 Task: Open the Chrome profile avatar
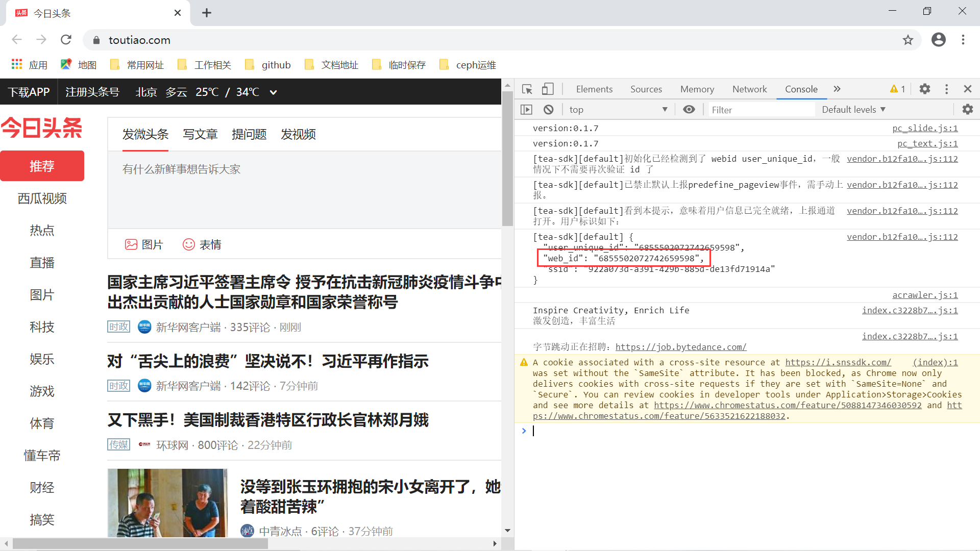pyautogui.click(x=939, y=40)
